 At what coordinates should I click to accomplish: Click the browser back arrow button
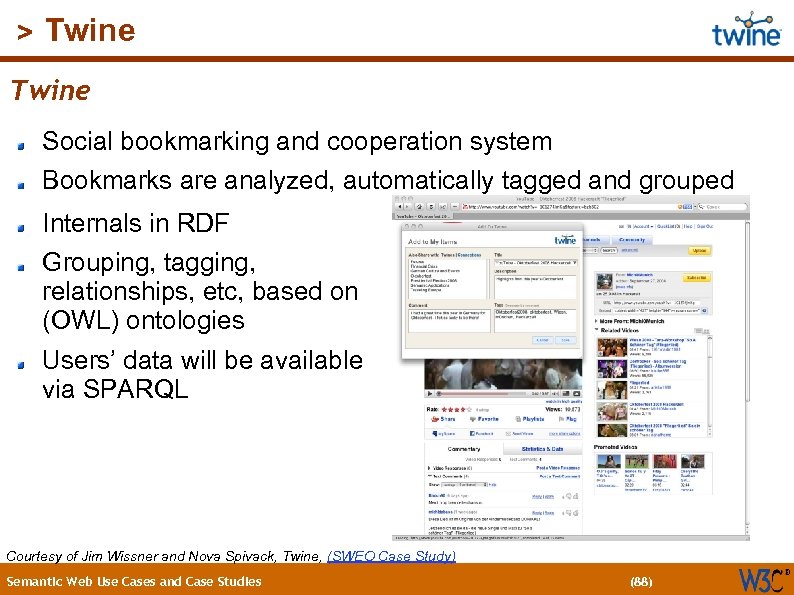(400, 206)
